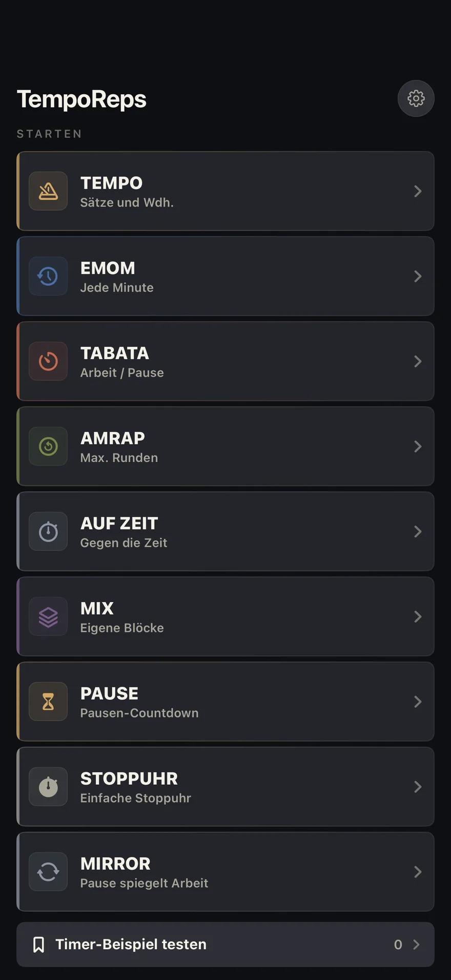Tap the red TABATA timer icon

48,361
